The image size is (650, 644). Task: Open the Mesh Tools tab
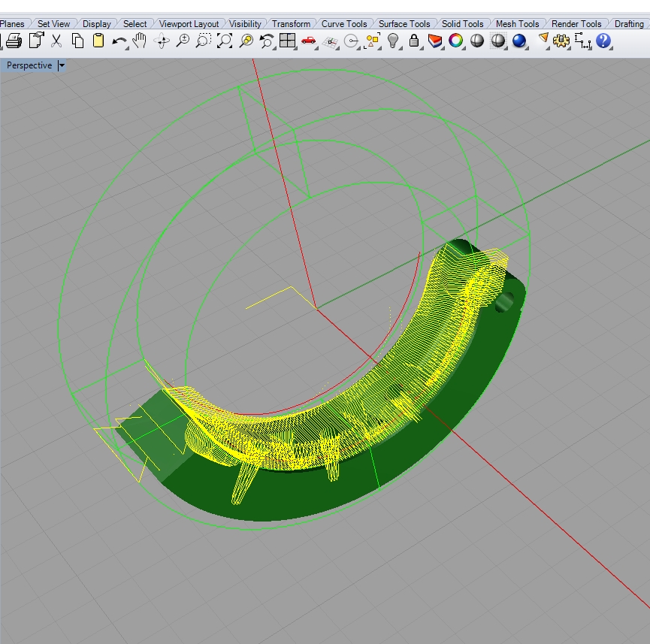coord(517,24)
